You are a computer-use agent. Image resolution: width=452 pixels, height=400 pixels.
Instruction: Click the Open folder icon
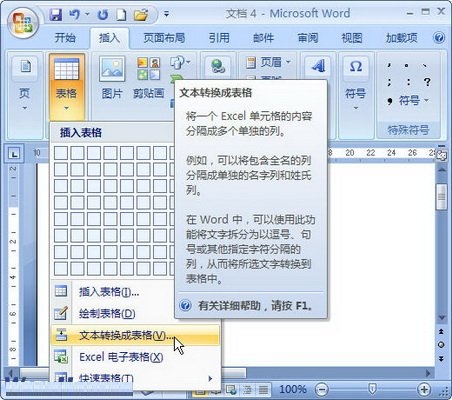[141, 15]
